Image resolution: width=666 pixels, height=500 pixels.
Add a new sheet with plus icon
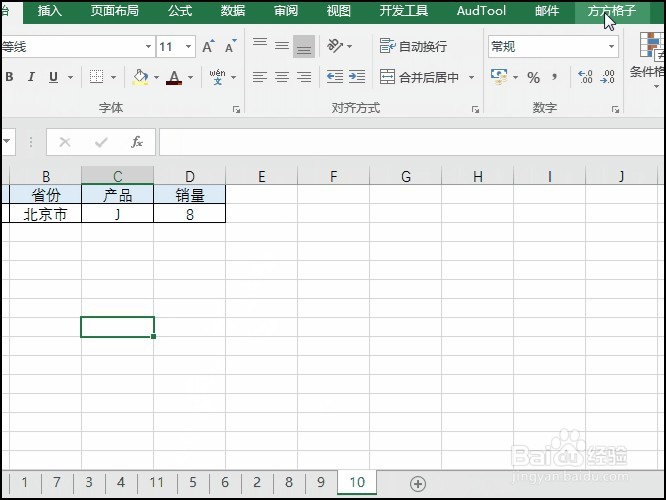pyautogui.click(x=418, y=483)
